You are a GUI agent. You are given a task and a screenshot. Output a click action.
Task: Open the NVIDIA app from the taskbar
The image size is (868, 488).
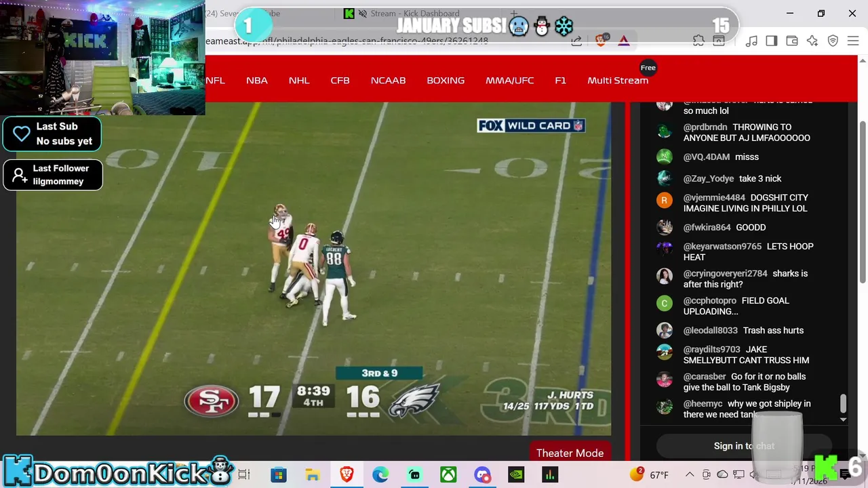coord(516,475)
